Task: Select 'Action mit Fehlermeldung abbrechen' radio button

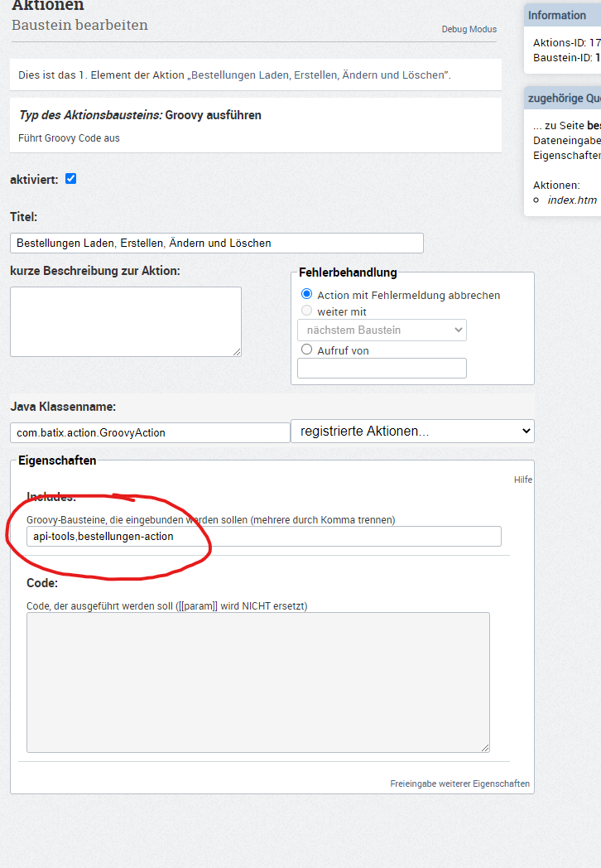Action: pyautogui.click(x=307, y=294)
